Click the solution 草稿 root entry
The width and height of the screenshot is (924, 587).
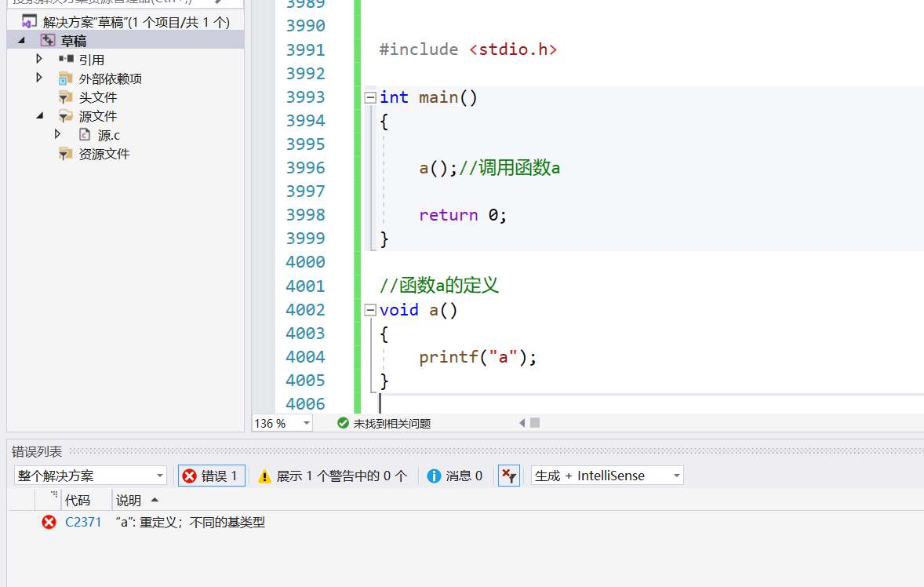point(136,23)
